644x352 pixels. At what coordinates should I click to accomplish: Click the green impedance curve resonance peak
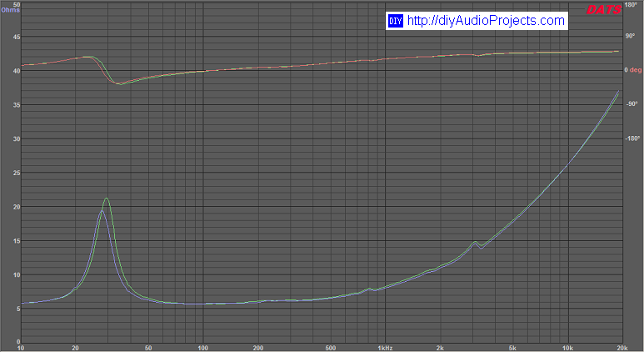[x=107, y=199]
